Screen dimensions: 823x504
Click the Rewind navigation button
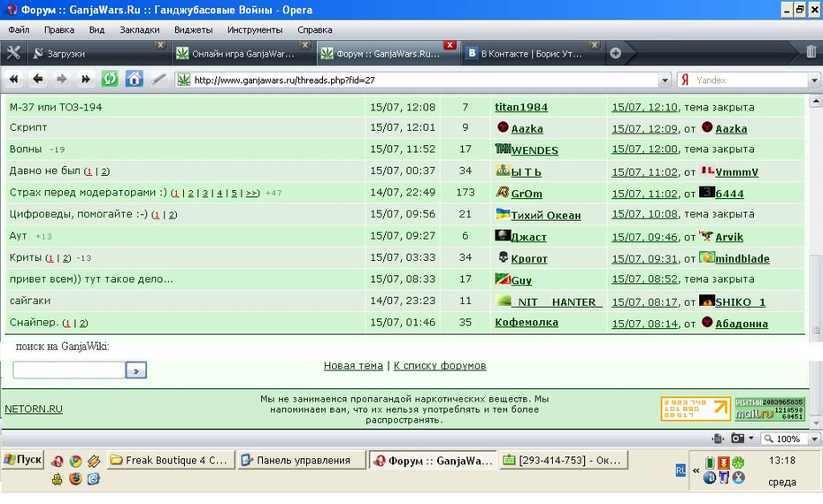[13, 80]
